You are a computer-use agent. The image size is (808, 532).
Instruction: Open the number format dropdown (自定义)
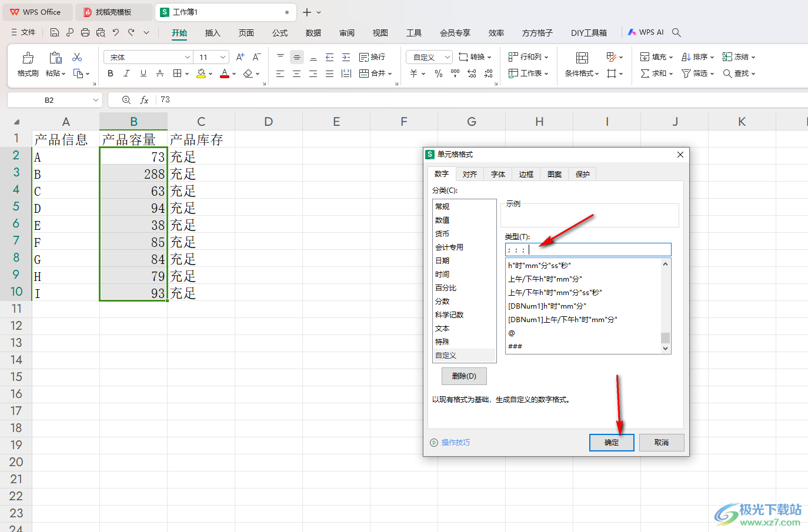click(448, 57)
